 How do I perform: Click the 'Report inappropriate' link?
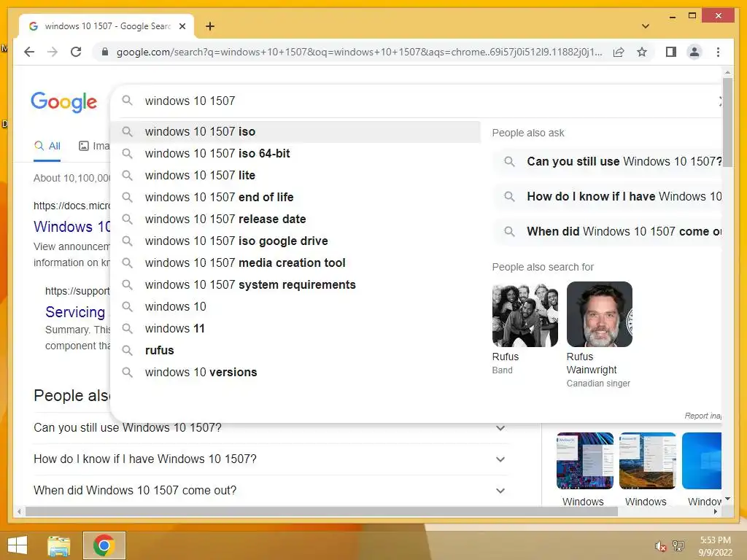coord(703,416)
